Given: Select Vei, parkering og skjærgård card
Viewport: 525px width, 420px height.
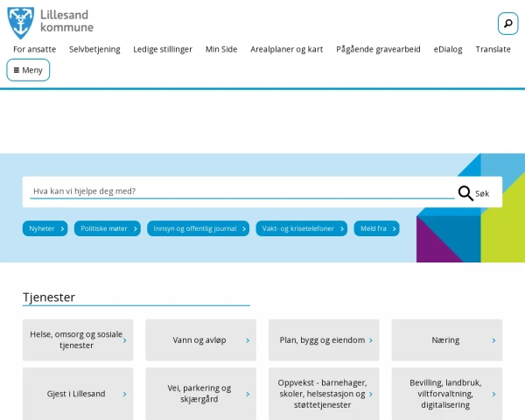Looking at the screenshot, I should click(x=201, y=394).
